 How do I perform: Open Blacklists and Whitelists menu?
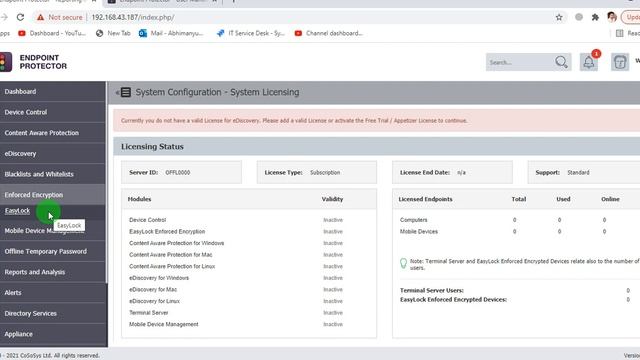(x=53, y=174)
